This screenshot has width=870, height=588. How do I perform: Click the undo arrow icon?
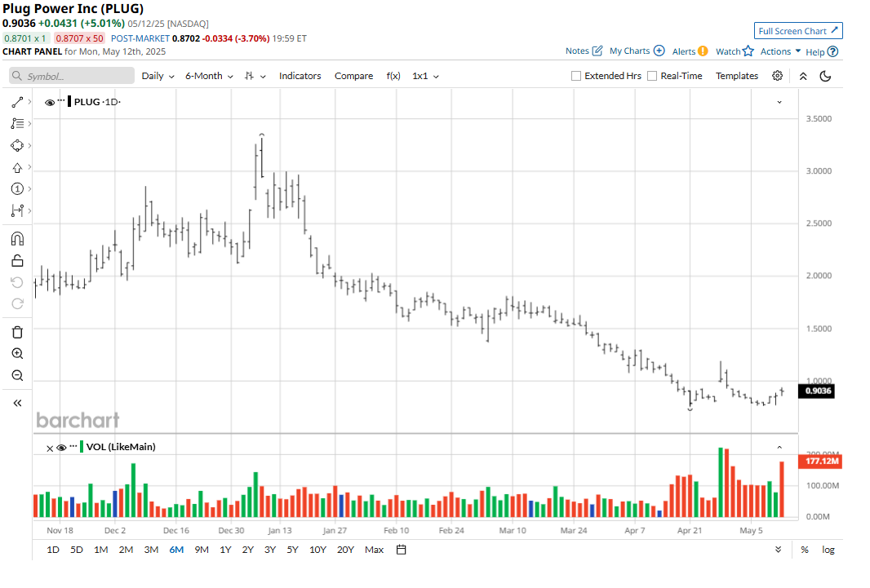tap(17, 283)
